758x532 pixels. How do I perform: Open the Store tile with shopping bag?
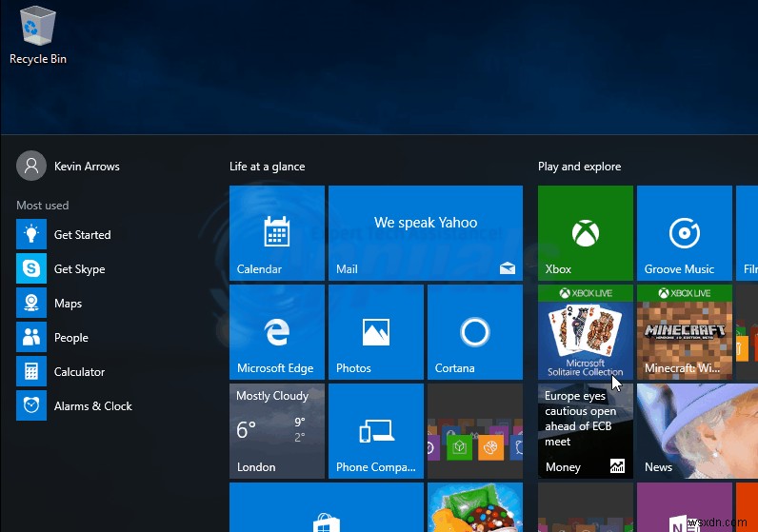click(327, 507)
